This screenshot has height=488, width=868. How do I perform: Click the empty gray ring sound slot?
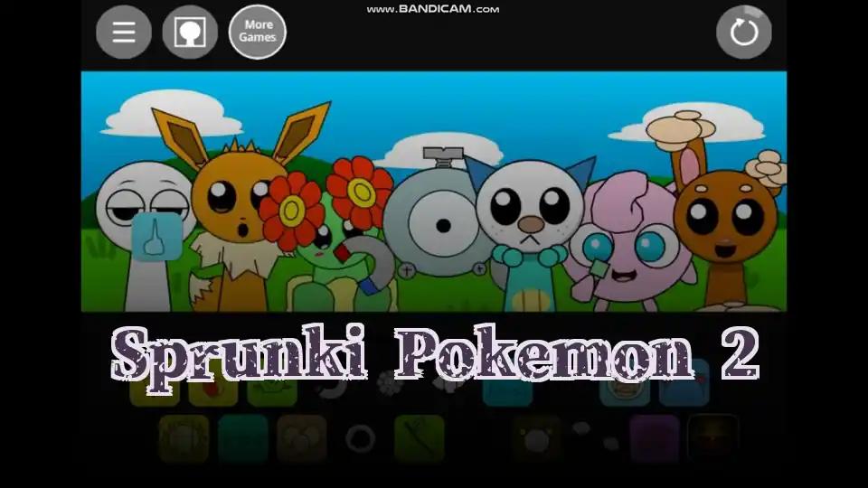click(361, 439)
